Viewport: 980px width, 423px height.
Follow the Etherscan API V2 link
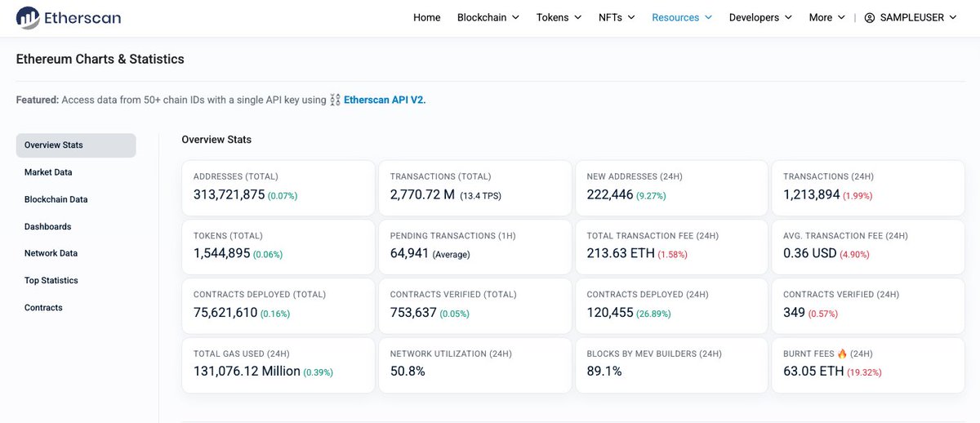pos(385,100)
